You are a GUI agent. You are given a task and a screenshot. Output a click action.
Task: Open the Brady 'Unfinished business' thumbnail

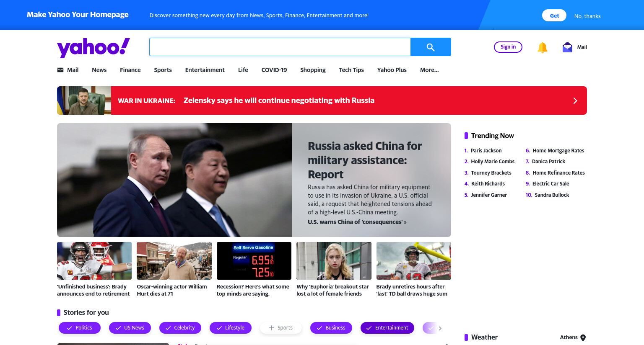coord(94,261)
